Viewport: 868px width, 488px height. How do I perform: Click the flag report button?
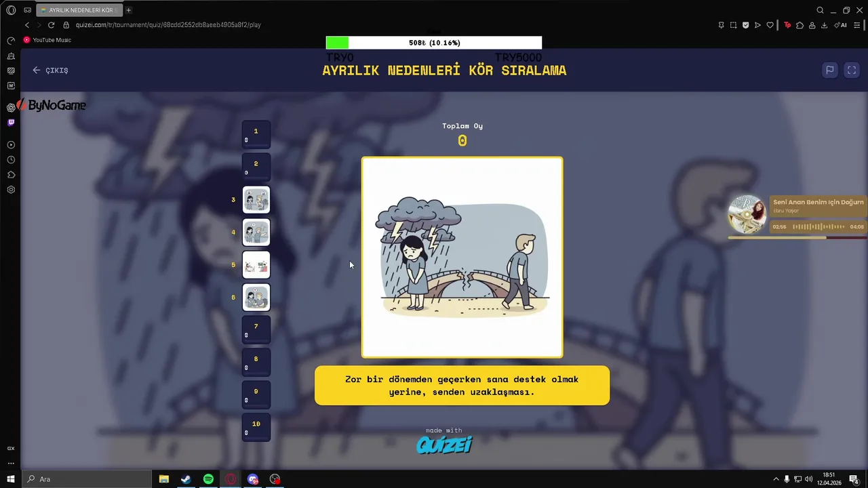click(829, 70)
